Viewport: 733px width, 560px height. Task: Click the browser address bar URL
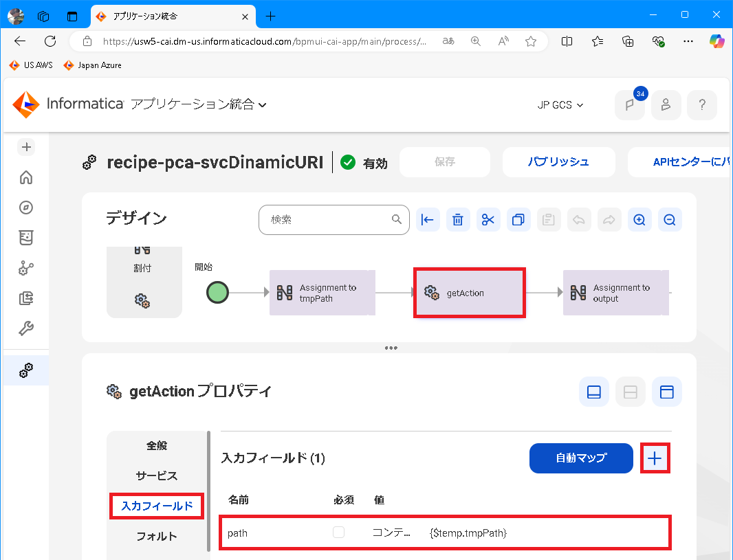[264, 41]
